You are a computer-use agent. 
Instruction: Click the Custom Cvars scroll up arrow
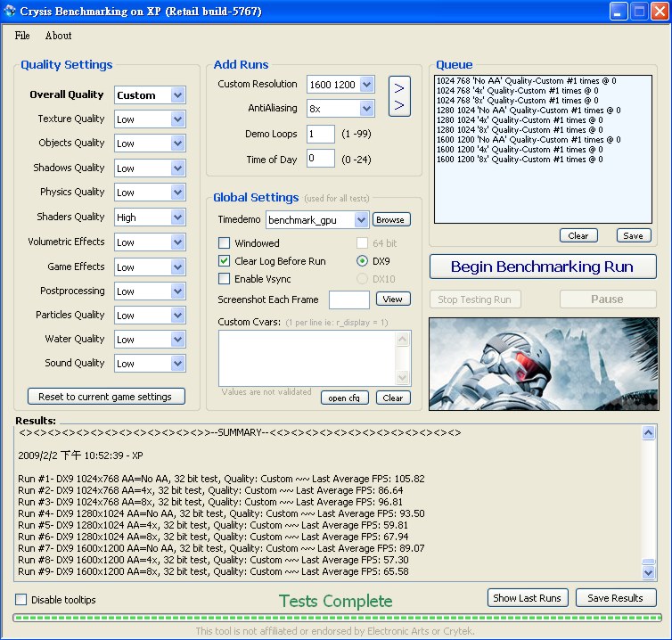coord(403,339)
